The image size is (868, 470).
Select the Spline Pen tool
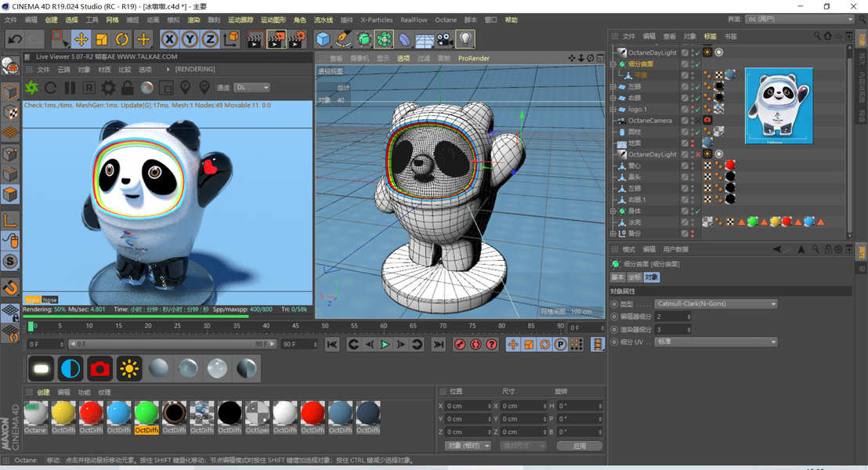tap(344, 39)
